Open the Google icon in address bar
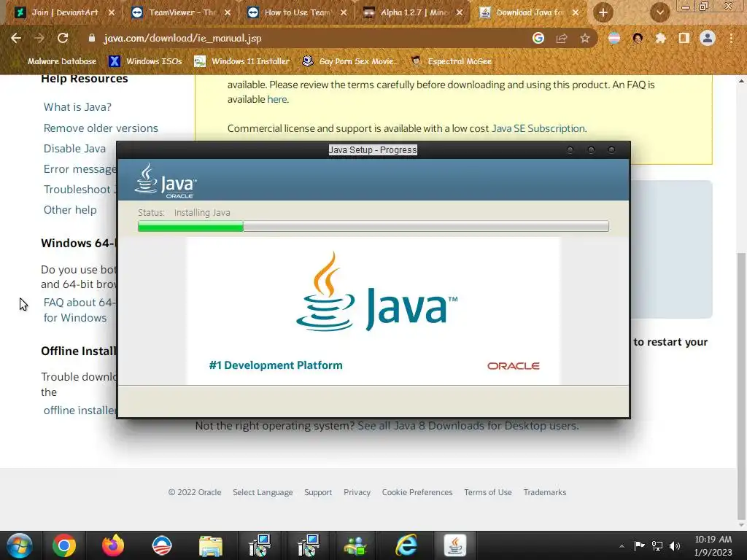 (x=538, y=38)
